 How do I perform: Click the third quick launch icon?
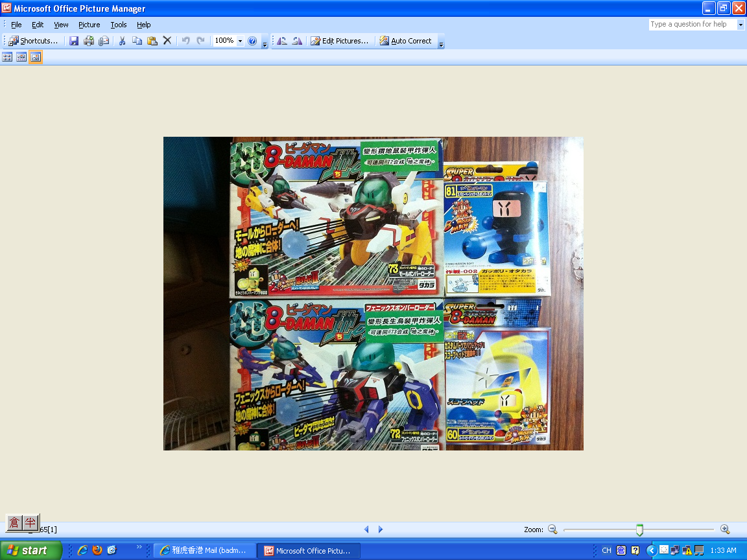[112, 550]
